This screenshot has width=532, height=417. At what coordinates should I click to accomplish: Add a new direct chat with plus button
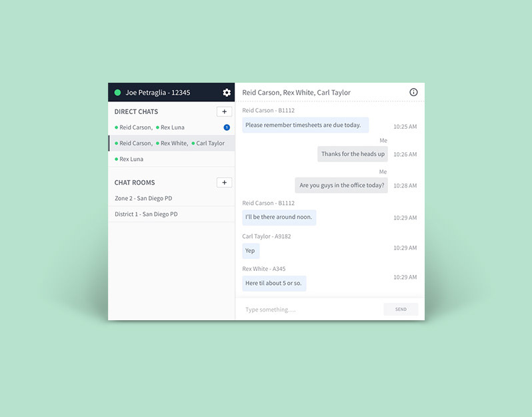pos(224,111)
